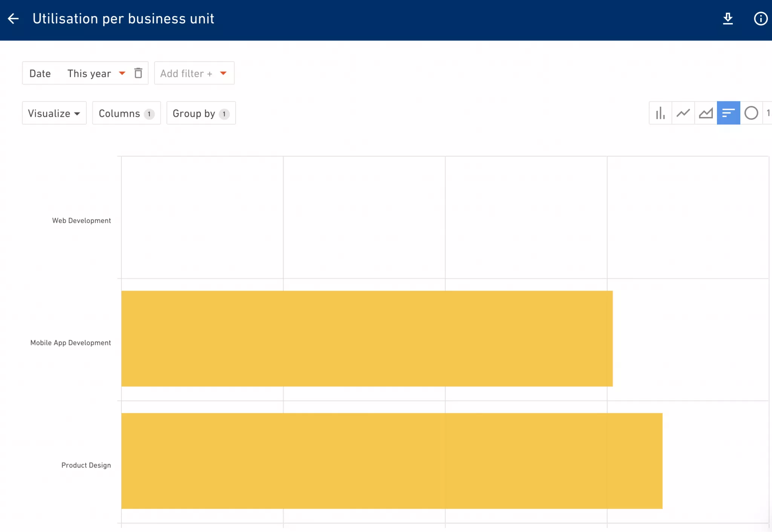Click the Web Development axis label
Image resolution: width=772 pixels, height=532 pixels.
tap(81, 221)
